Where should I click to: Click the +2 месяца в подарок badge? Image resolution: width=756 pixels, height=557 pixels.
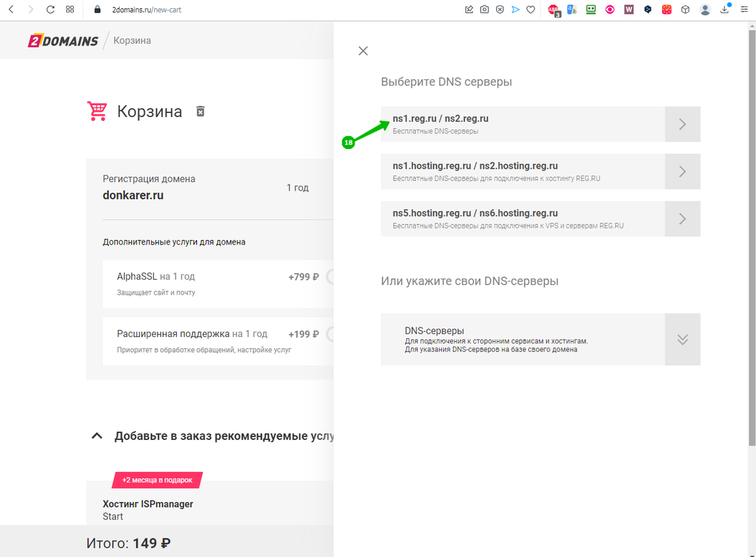click(157, 480)
